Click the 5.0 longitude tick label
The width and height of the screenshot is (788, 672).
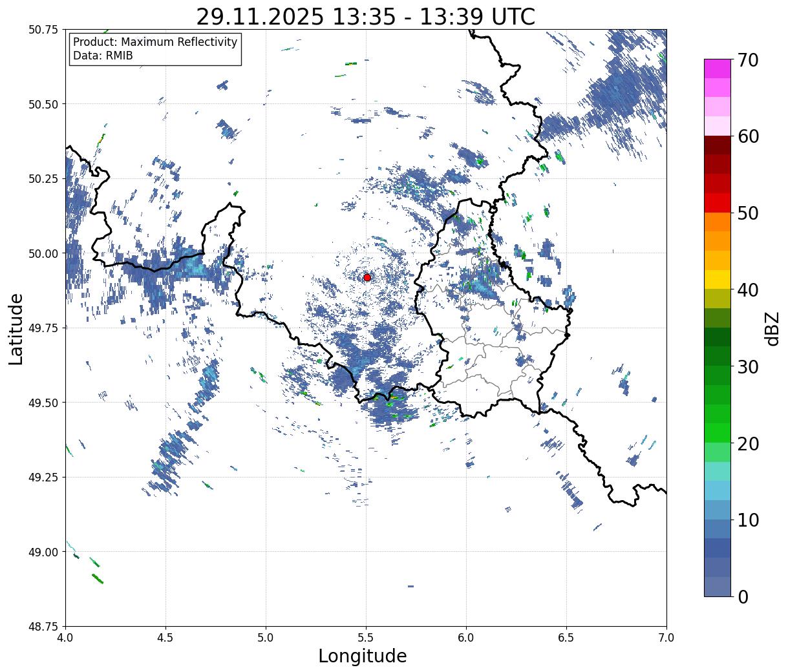coord(266,638)
